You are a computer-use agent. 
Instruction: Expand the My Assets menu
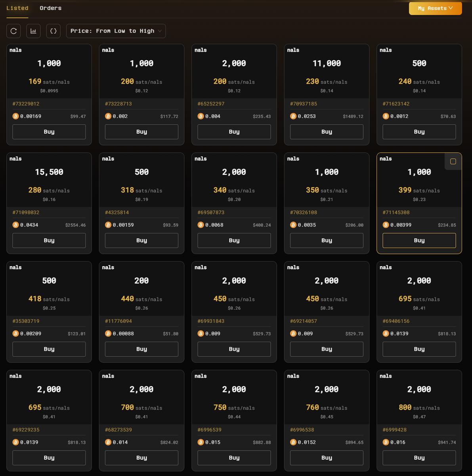coord(435,8)
